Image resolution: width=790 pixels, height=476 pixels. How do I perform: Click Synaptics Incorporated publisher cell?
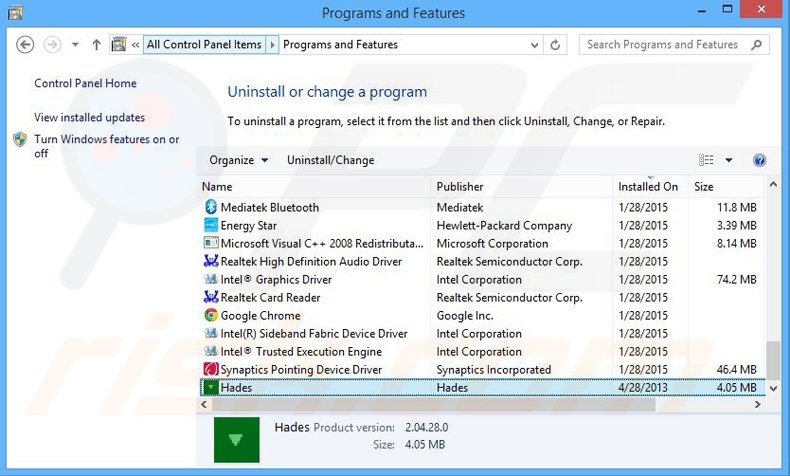coord(493,370)
